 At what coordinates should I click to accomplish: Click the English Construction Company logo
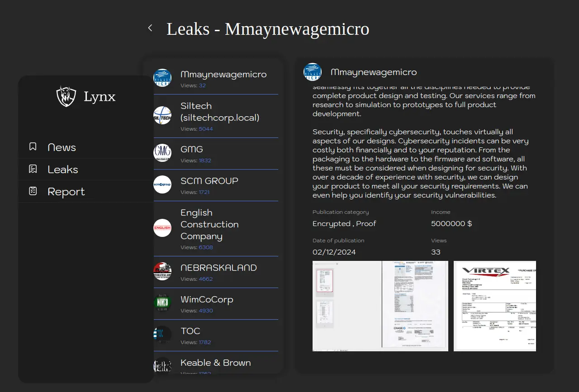(162, 228)
